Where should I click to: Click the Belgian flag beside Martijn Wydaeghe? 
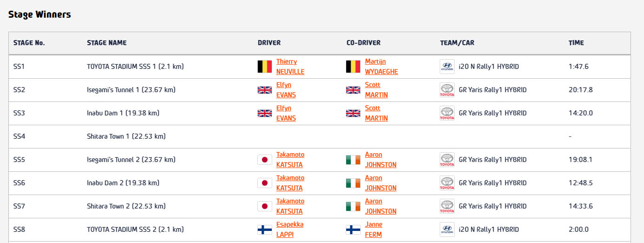tap(353, 67)
